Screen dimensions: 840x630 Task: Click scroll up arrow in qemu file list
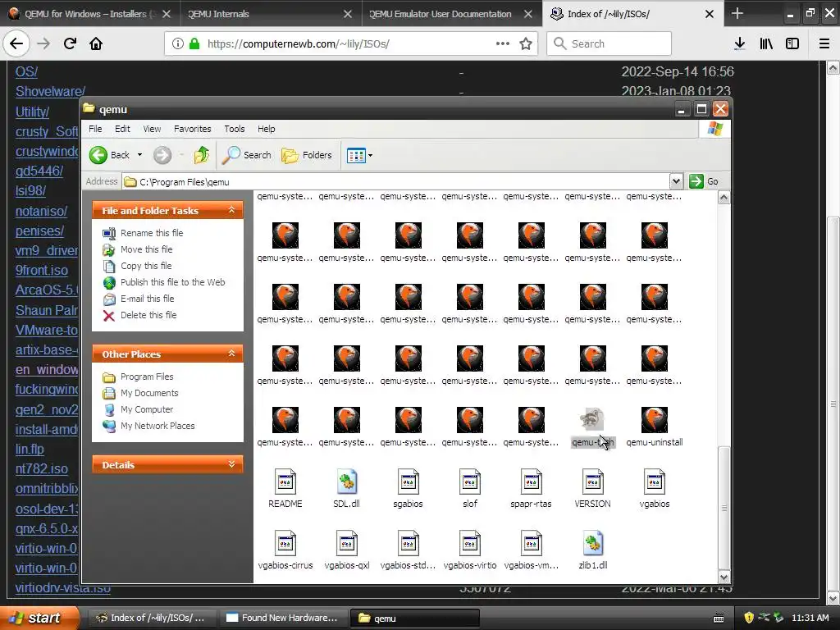[x=724, y=198]
